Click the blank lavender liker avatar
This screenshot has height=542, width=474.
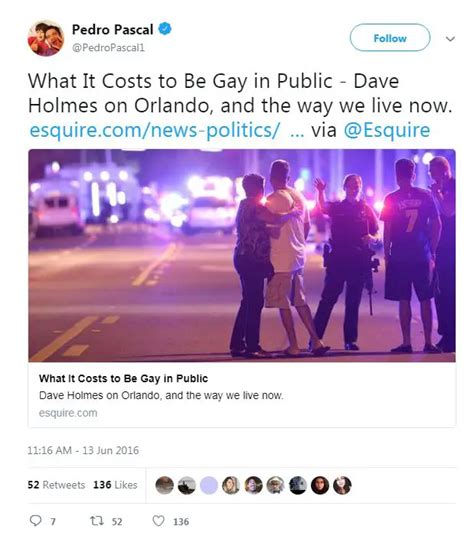point(209,485)
